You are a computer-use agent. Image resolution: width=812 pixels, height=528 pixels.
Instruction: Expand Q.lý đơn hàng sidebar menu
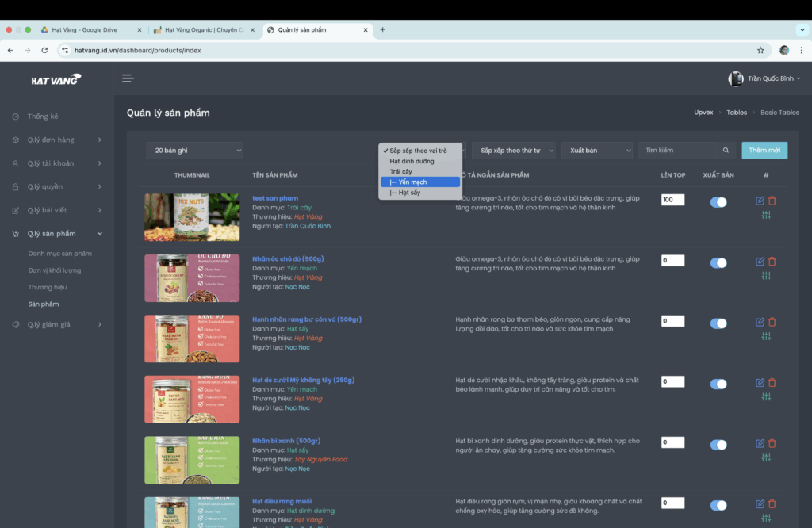(57, 140)
